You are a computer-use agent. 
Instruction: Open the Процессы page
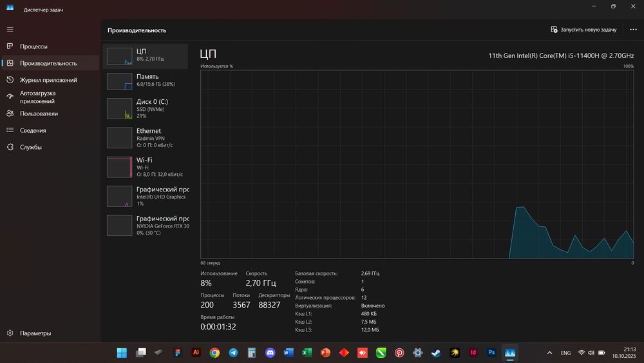pyautogui.click(x=50, y=46)
